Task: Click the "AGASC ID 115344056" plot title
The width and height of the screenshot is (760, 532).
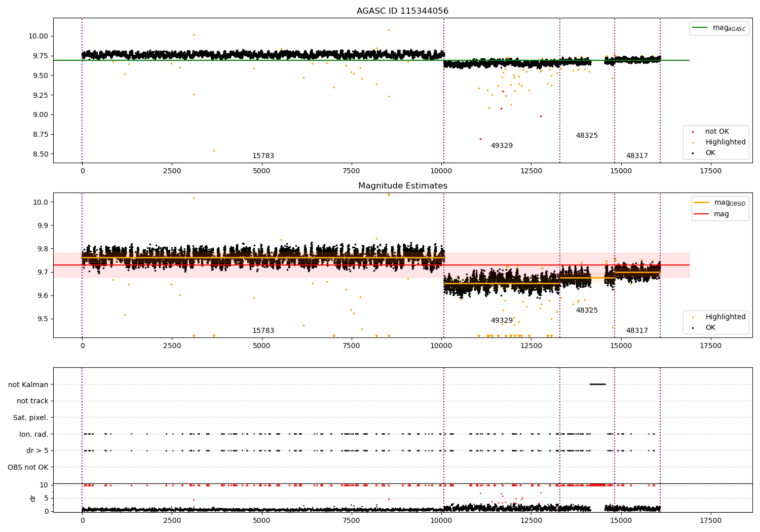Action: pyautogui.click(x=402, y=11)
